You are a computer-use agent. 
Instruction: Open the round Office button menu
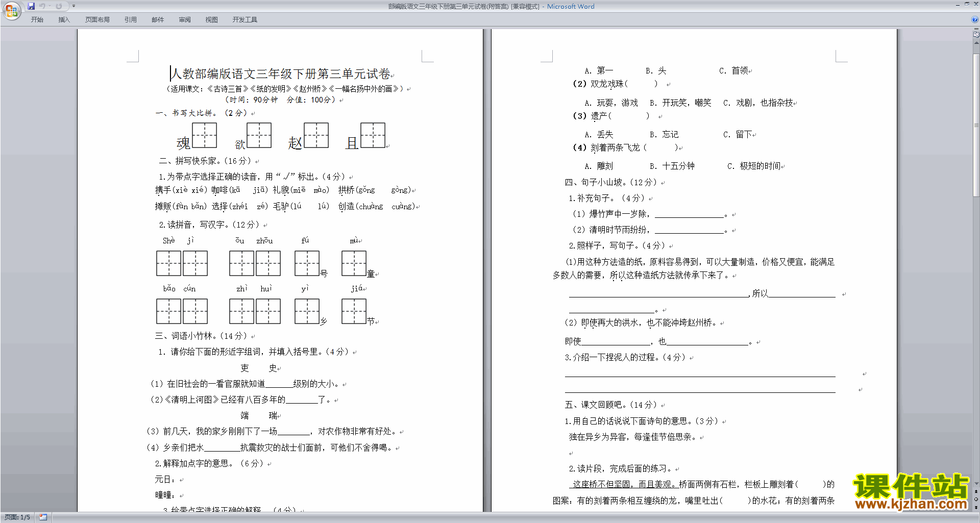click(x=11, y=10)
